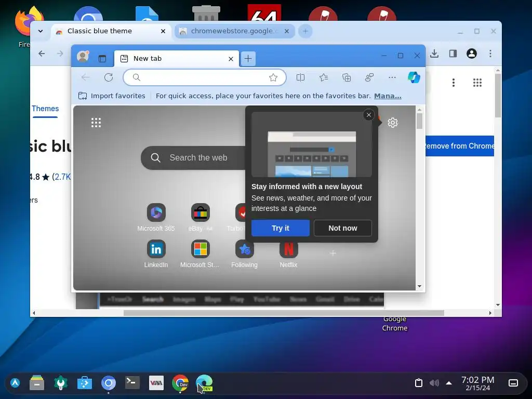The width and height of the screenshot is (532, 399).
Task: Click Import favorites
Action: coord(112,96)
